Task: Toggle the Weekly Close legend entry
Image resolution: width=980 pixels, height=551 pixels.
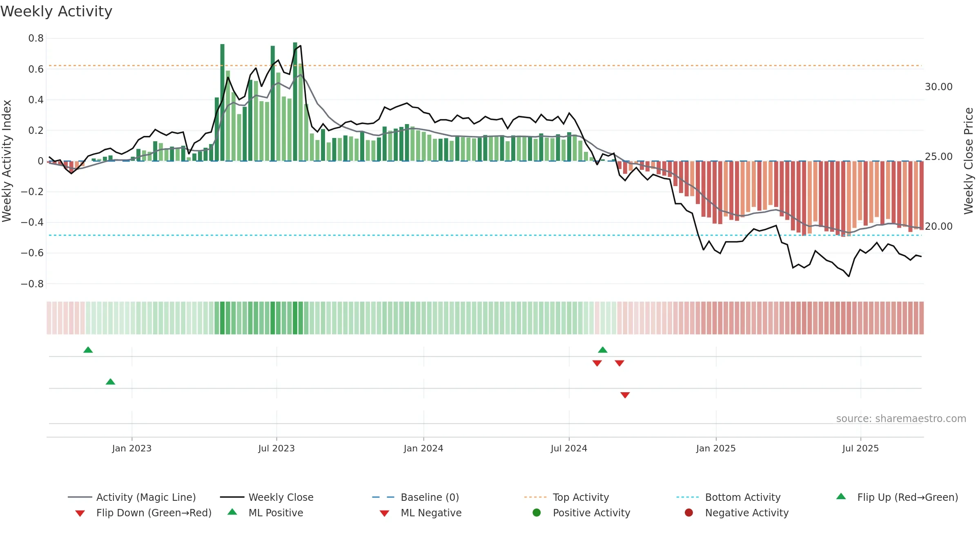Action: tap(267, 497)
